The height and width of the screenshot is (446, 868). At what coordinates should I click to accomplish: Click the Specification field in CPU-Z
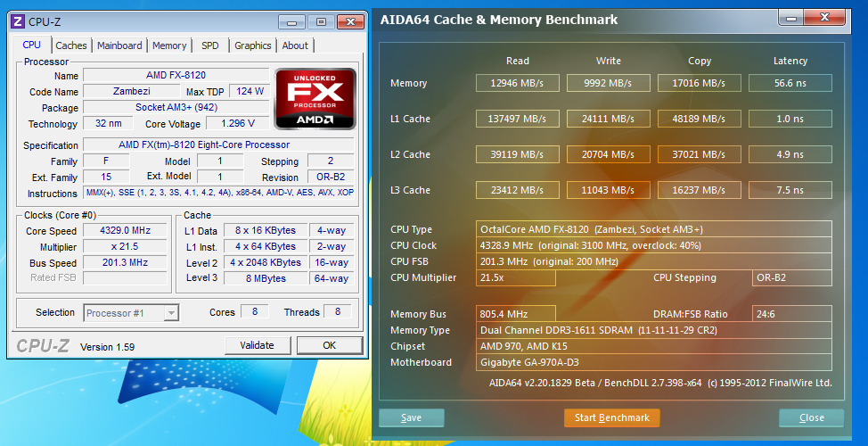tap(218, 145)
